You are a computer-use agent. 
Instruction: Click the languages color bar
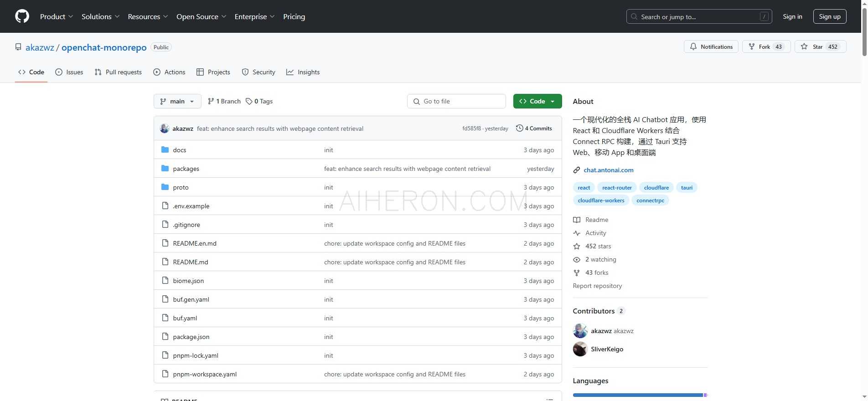point(640,395)
